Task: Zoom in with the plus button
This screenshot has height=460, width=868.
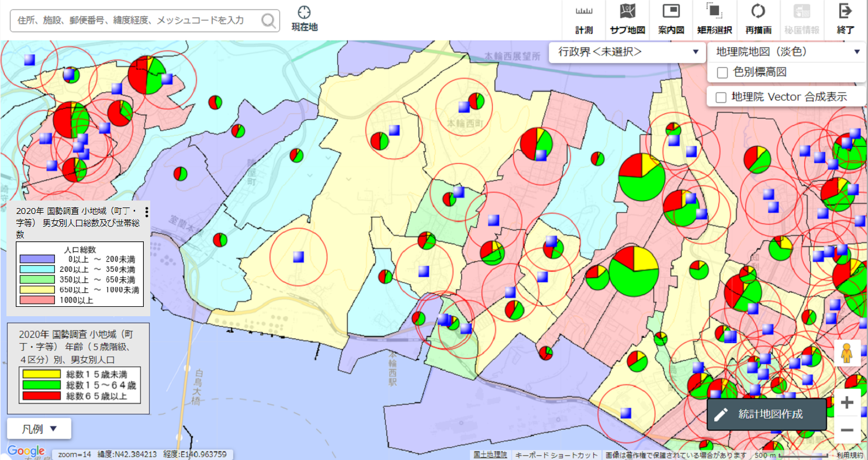Action: [x=847, y=403]
